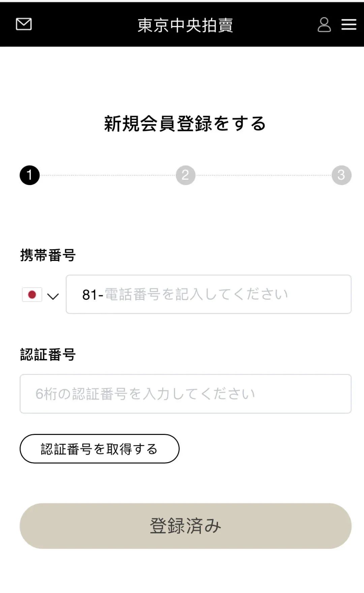This screenshot has height=593, width=364.
Task: Open the mail envelope icon
Action: 24,24
